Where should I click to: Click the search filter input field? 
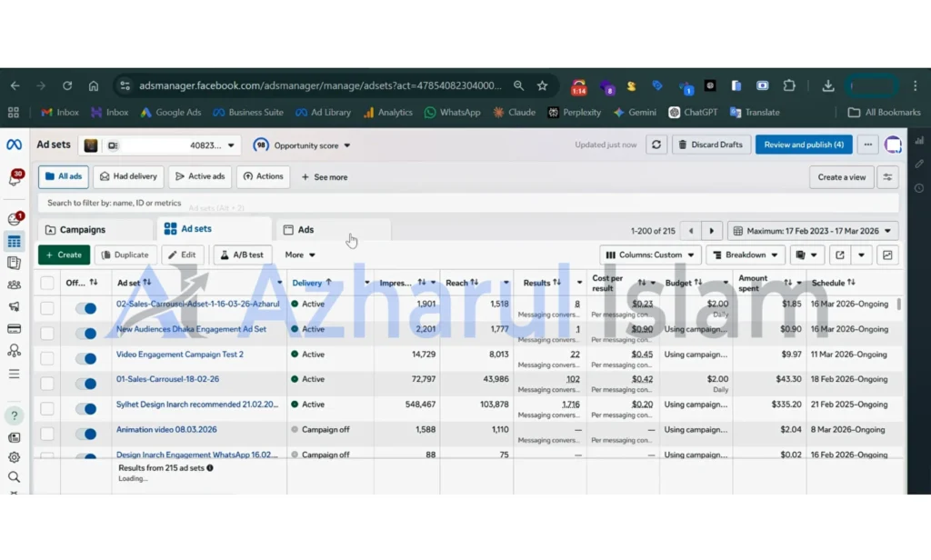468,203
